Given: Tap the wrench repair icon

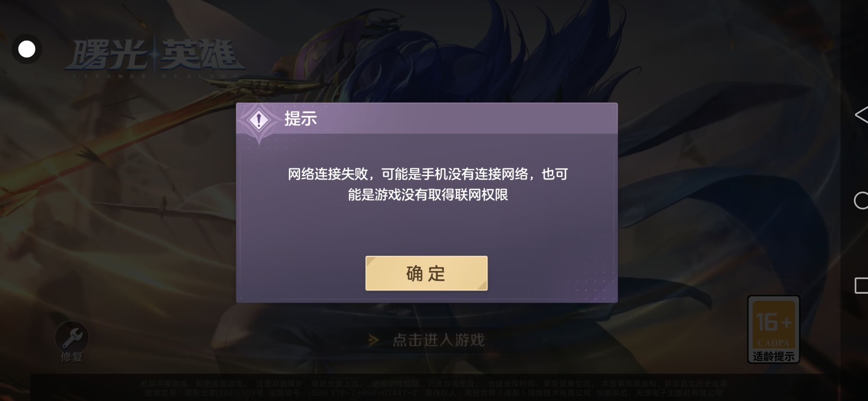Looking at the screenshot, I should 72,338.
